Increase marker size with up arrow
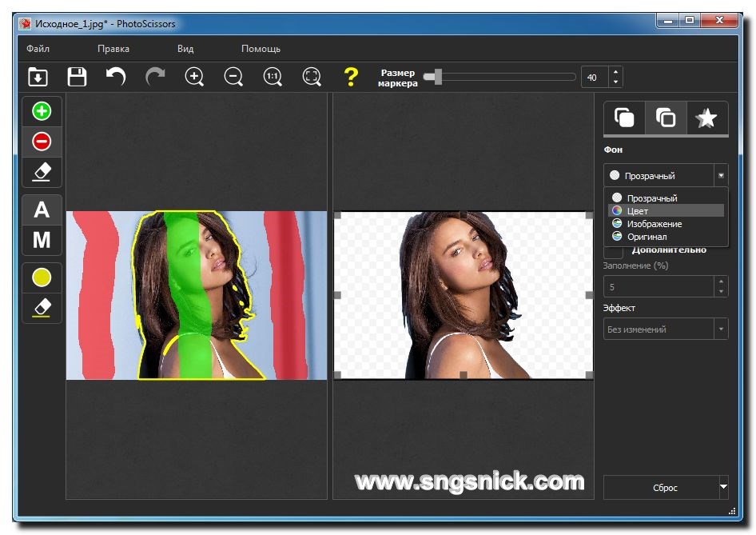The width and height of the screenshot is (756, 535). tap(615, 72)
